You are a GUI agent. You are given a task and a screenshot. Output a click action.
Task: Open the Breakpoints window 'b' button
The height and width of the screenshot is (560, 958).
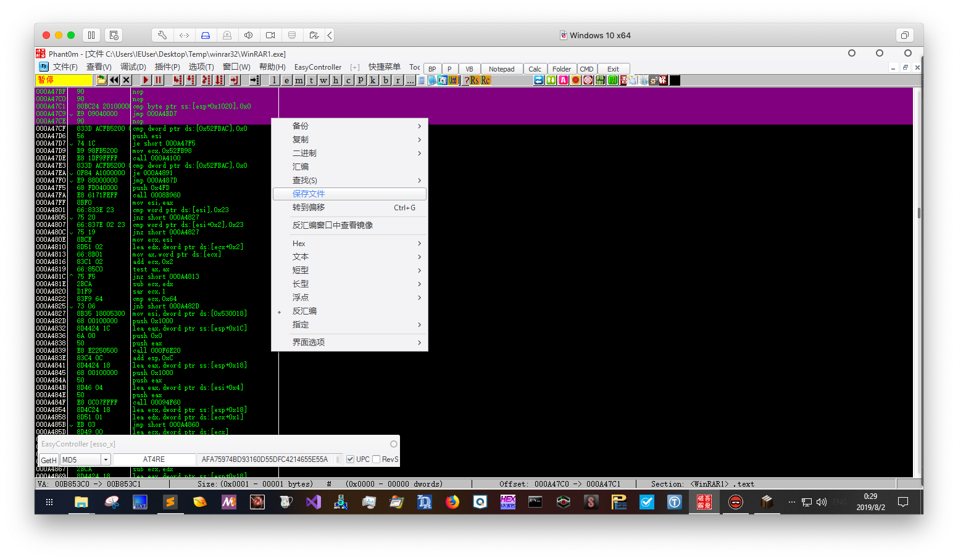click(385, 80)
